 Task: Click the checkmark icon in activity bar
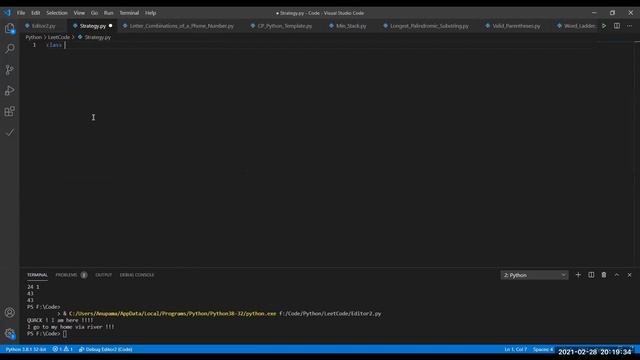pyautogui.click(x=9, y=133)
